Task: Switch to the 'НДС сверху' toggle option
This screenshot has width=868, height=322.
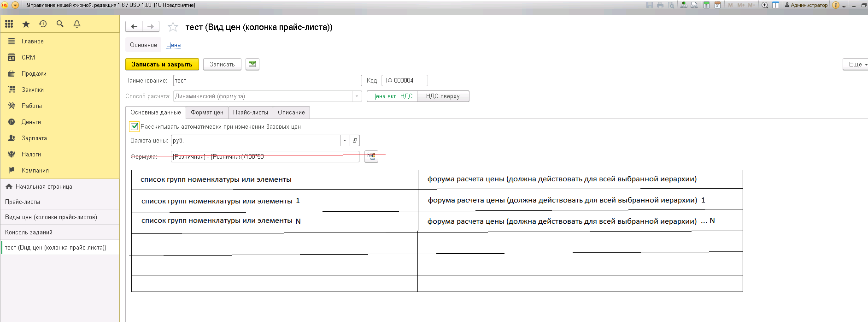Action: click(x=443, y=96)
